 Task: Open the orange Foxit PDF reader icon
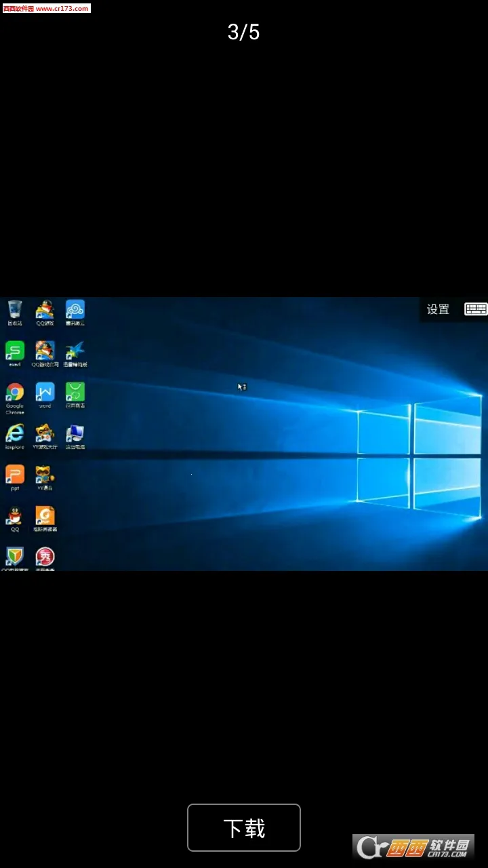coord(45,517)
